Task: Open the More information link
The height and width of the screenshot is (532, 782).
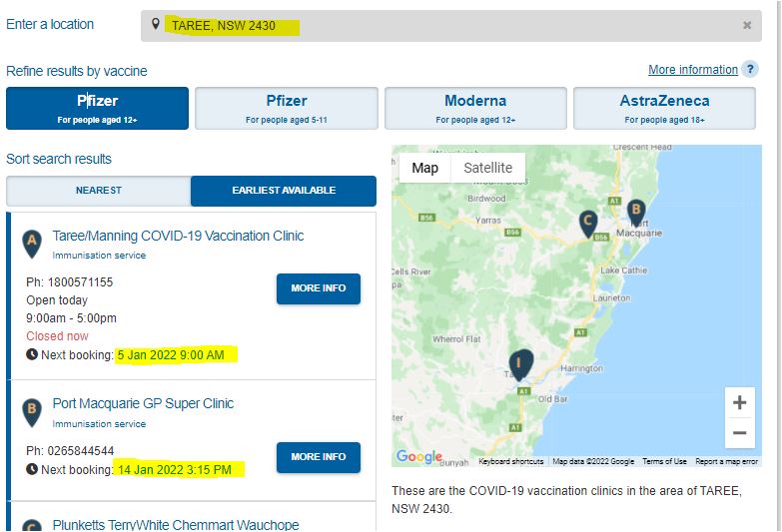Action: tap(693, 70)
